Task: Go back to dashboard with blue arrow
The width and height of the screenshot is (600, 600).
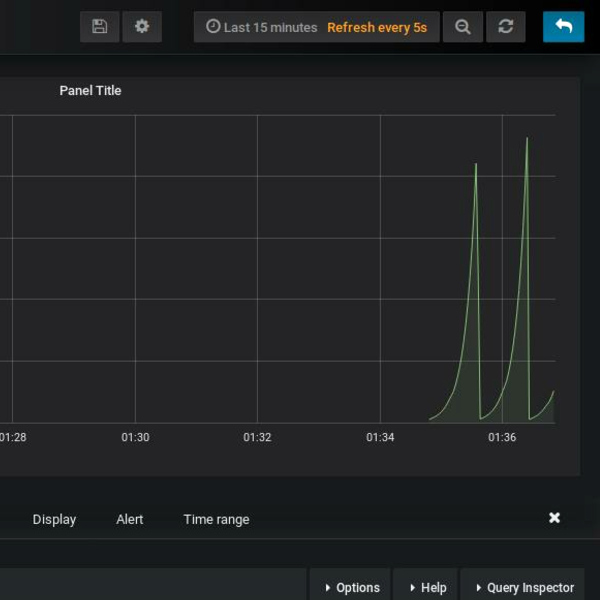Action: [563, 27]
